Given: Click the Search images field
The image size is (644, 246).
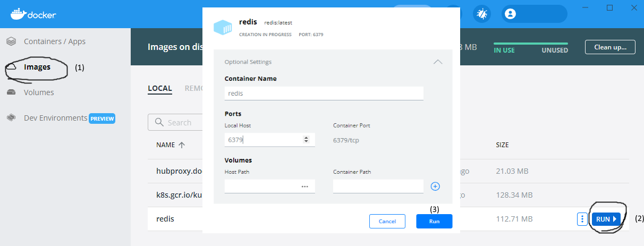Looking at the screenshot, I should point(175,122).
